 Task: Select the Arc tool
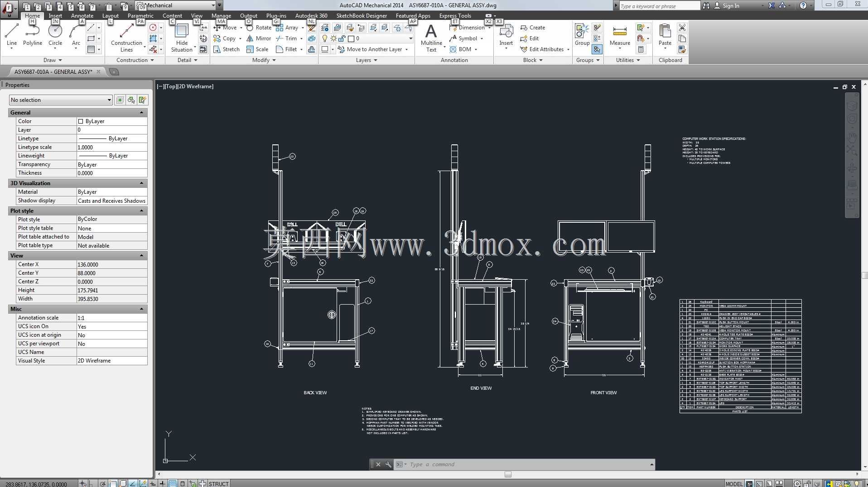point(76,35)
